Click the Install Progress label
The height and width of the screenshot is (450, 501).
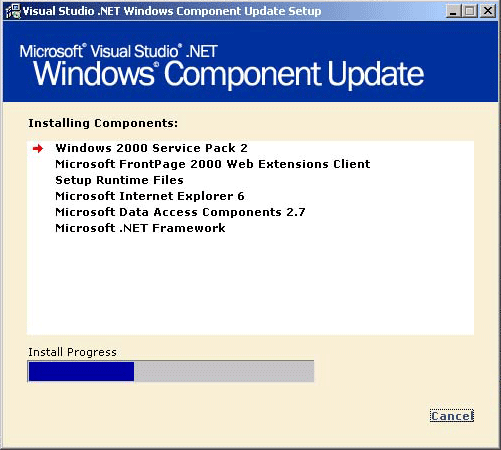(x=72, y=352)
